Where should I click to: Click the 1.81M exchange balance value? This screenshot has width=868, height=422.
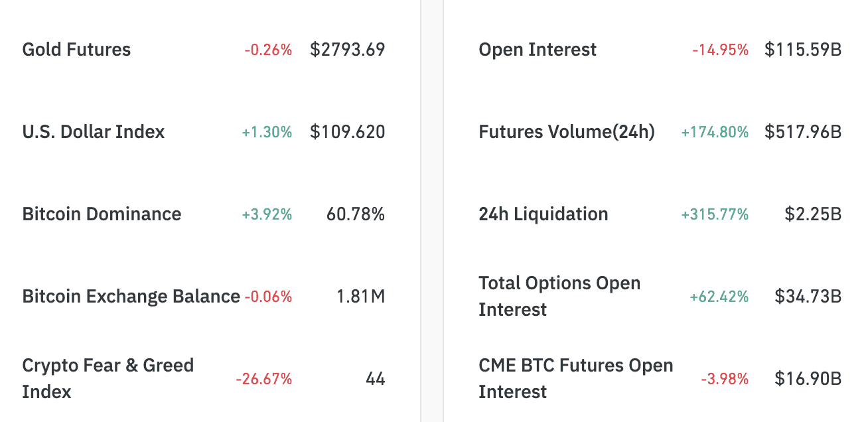pyautogui.click(x=361, y=297)
